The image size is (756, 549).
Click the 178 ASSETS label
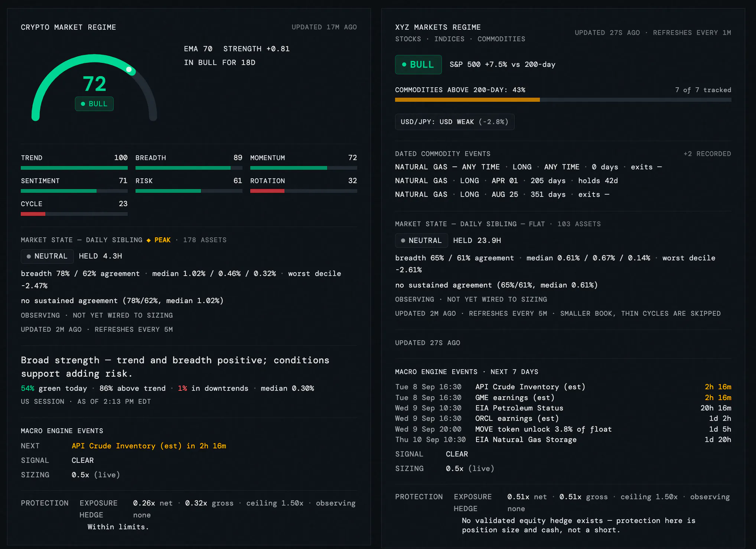(x=205, y=240)
